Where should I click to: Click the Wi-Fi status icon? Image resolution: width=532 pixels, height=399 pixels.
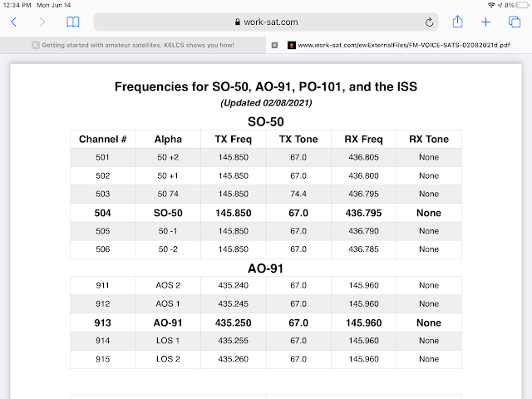tap(491, 5)
